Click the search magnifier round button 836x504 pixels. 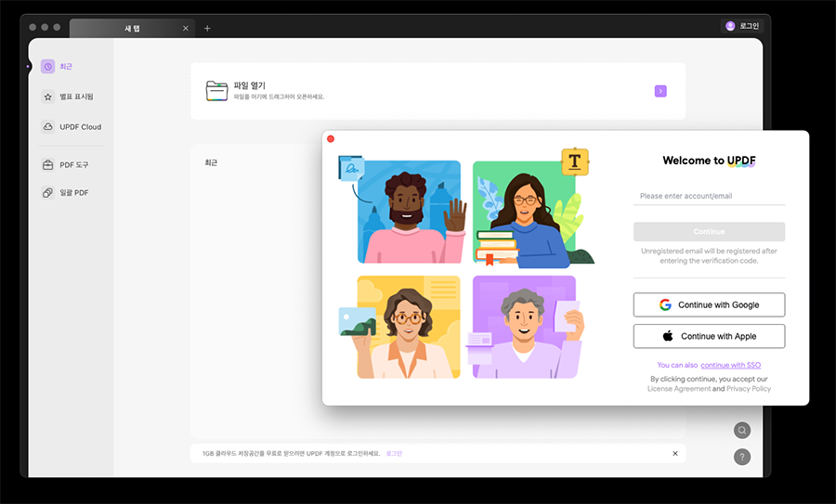(x=742, y=431)
